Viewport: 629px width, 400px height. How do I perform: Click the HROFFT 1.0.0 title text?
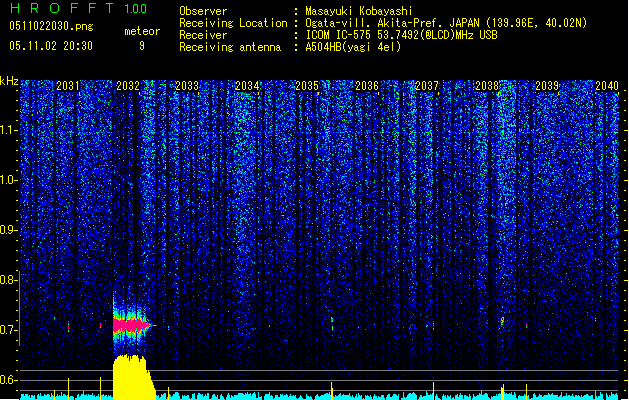[78, 8]
